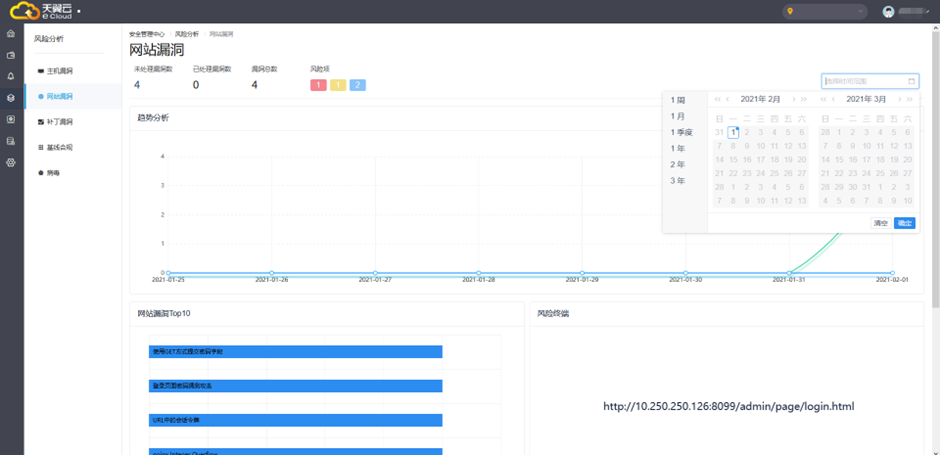Open 基线合规 in the left menu
940x455 pixels.
60,147
